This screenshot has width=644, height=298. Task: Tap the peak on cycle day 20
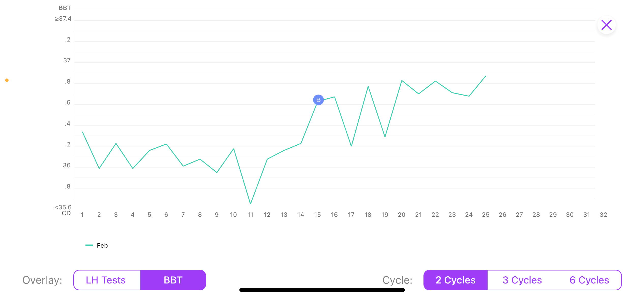tap(402, 81)
